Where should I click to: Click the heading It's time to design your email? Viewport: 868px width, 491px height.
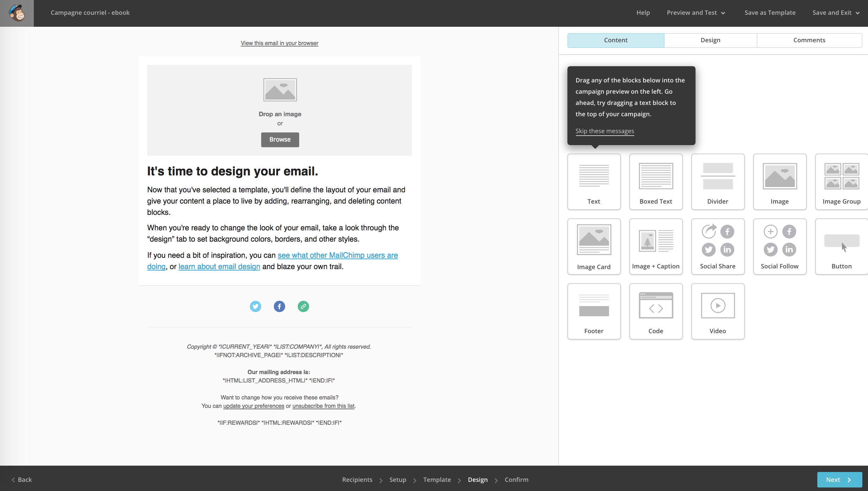(x=232, y=171)
